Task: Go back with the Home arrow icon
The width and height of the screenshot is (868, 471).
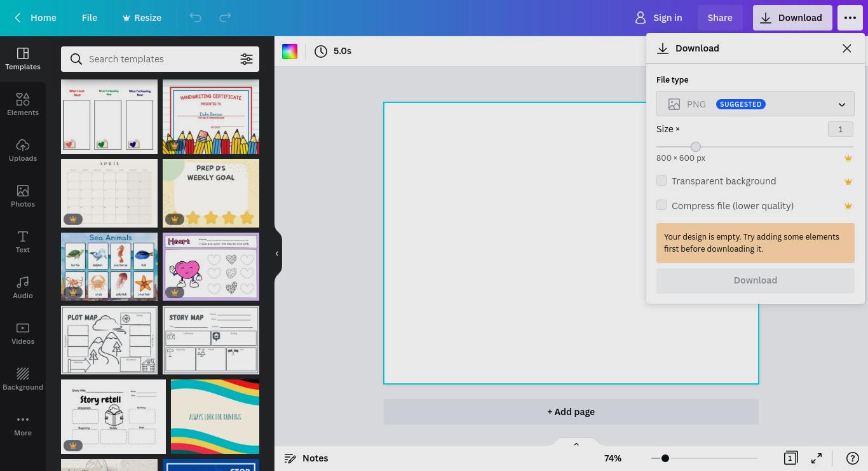Action: point(18,18)
